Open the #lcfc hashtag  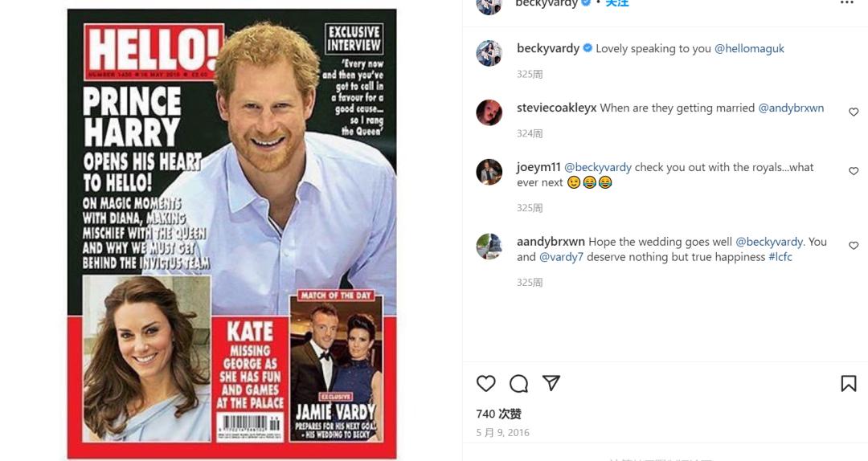780,257
